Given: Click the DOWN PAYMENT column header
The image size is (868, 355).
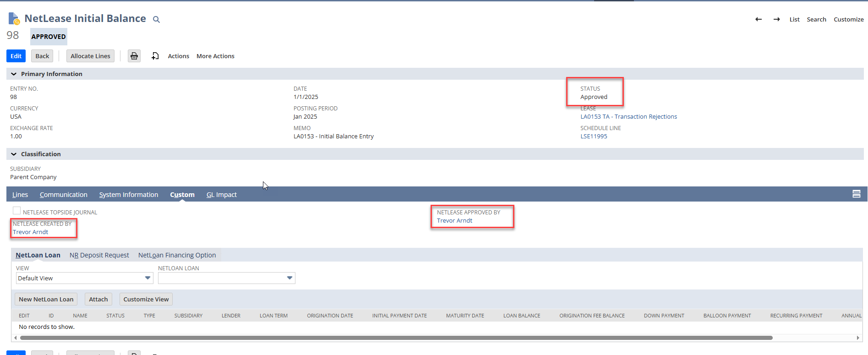Looking at the screenshot, I should point(664,316).
